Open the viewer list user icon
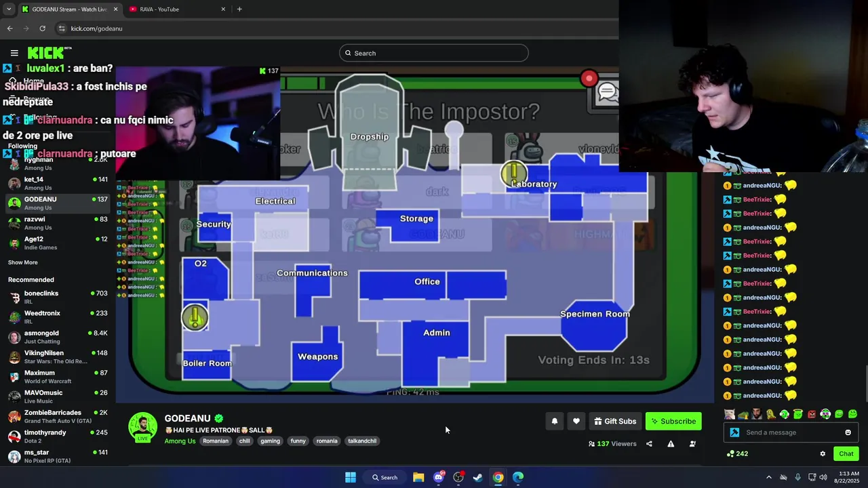This screenshot has height=488, width=868. pyautogui.click(x=692, y=444)
